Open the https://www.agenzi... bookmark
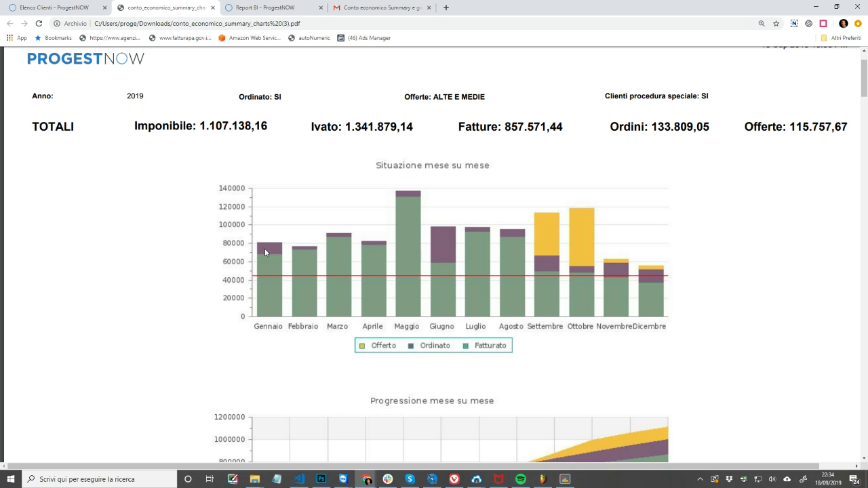The image size is (868, 488). [109, 38]
